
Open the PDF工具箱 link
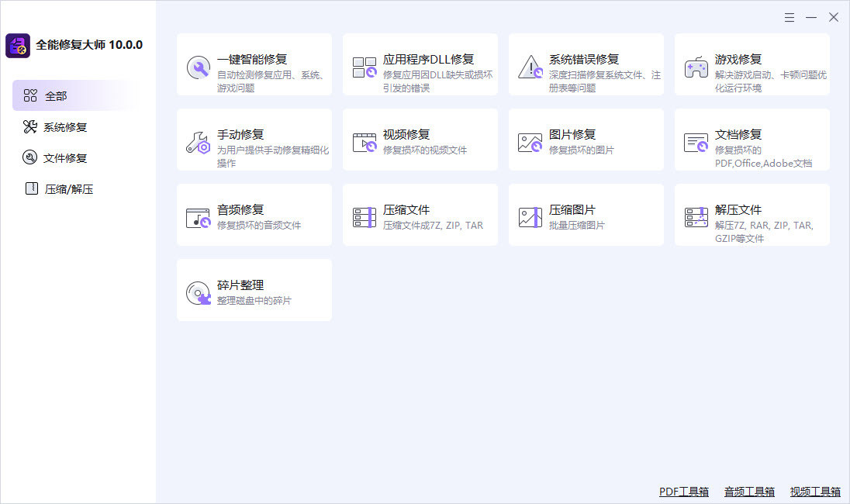coord(684,492)
